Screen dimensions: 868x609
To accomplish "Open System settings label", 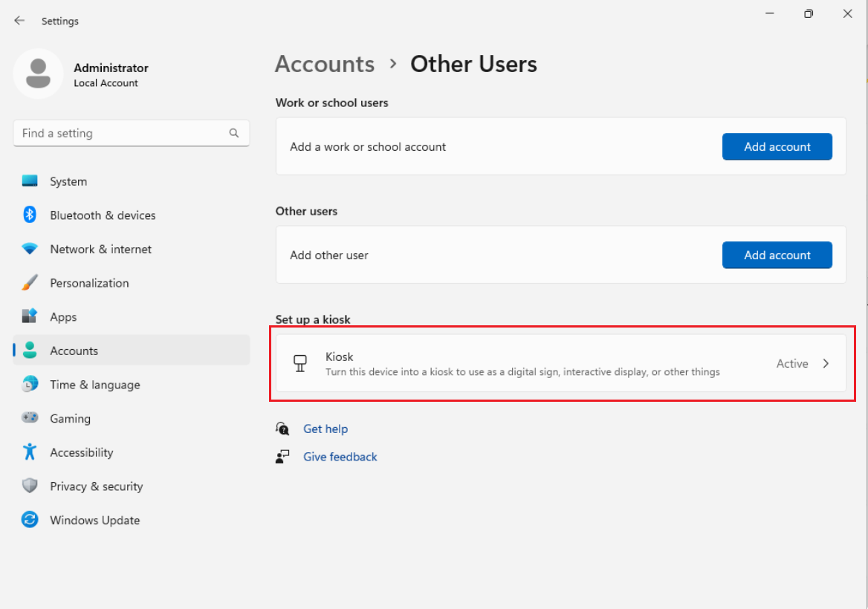I will pos(68,181).
